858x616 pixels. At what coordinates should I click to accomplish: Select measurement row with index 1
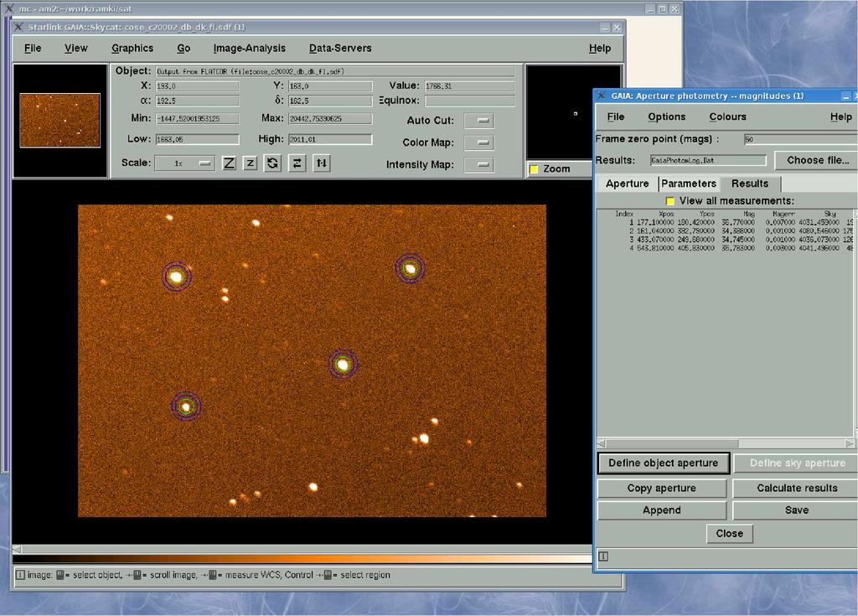click(x=725, y=223)
